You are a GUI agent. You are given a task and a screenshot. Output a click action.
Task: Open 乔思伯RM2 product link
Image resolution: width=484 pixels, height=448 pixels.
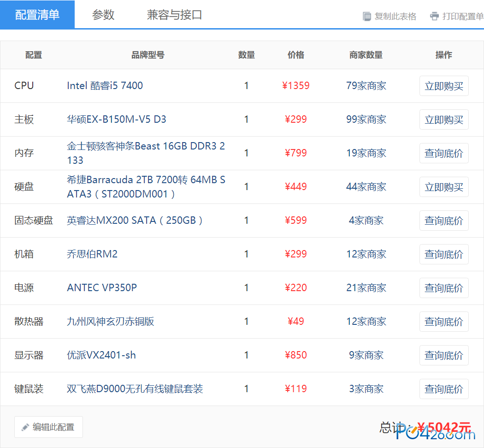point(92,254)
